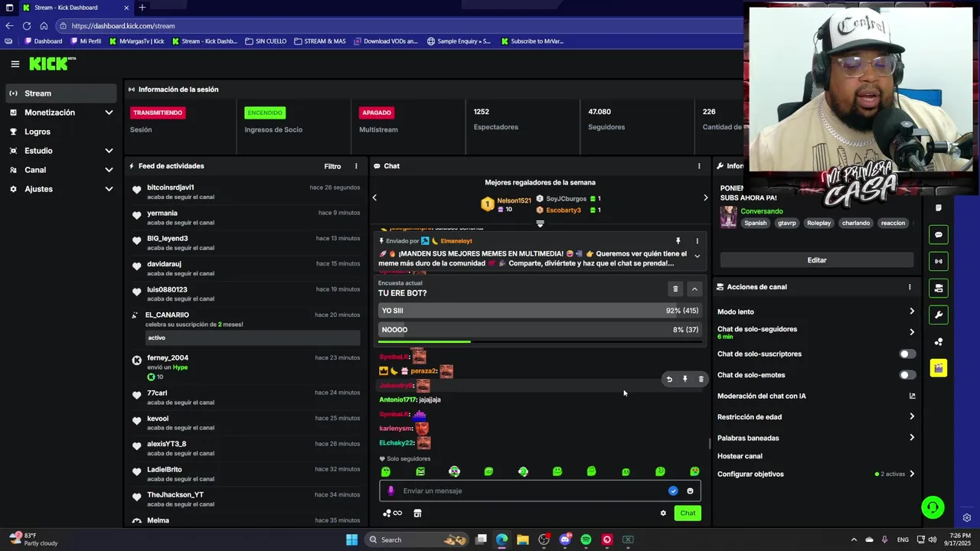Delete the current poll with the trash icon
This screenshot has height=551, width=980.
point(675,289)
